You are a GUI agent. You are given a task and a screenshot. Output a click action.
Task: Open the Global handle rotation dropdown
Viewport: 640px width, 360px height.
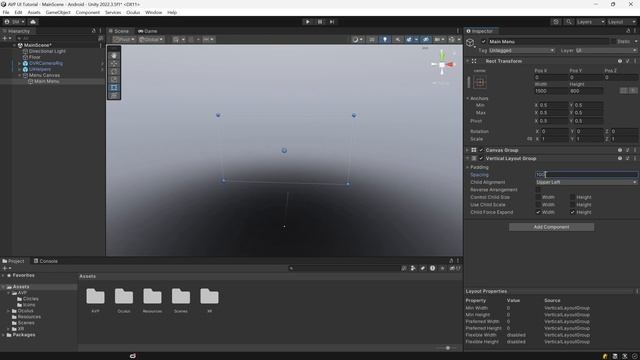pos(151,40)
